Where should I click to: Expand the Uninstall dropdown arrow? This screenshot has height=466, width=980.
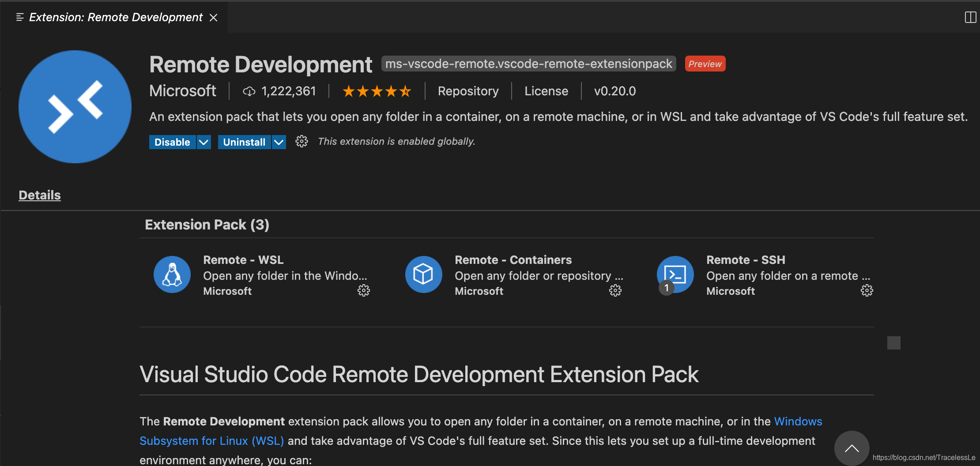coord(279,142)
